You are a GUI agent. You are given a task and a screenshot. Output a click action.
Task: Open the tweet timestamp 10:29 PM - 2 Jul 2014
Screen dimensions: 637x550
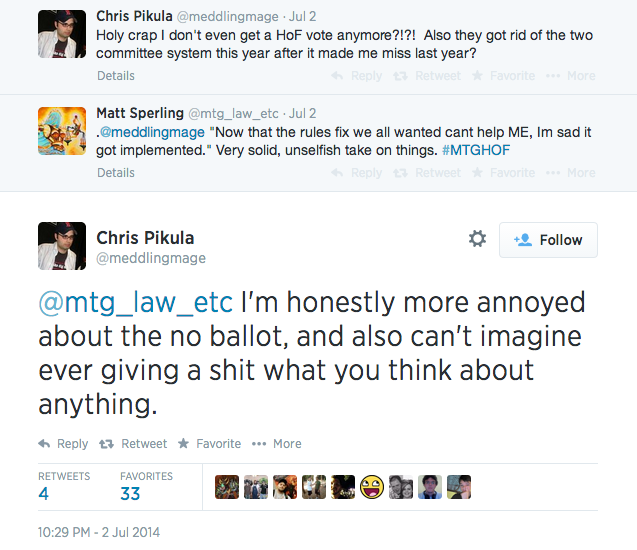[98, 531]
